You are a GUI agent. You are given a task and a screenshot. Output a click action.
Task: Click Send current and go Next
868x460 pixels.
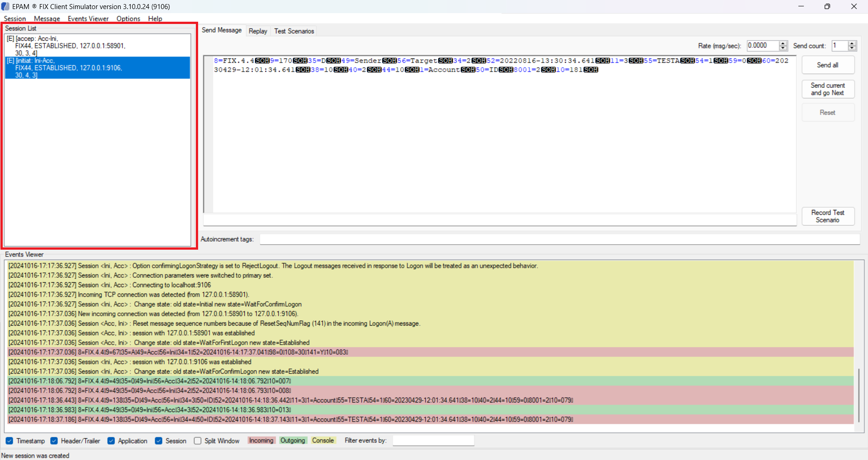(828, 89)
